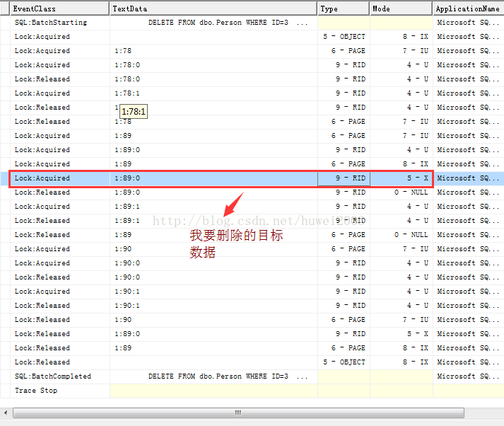This screenshot has width=504, height=426.
Task: Click the TextData column header
Action: coord(213,8)
